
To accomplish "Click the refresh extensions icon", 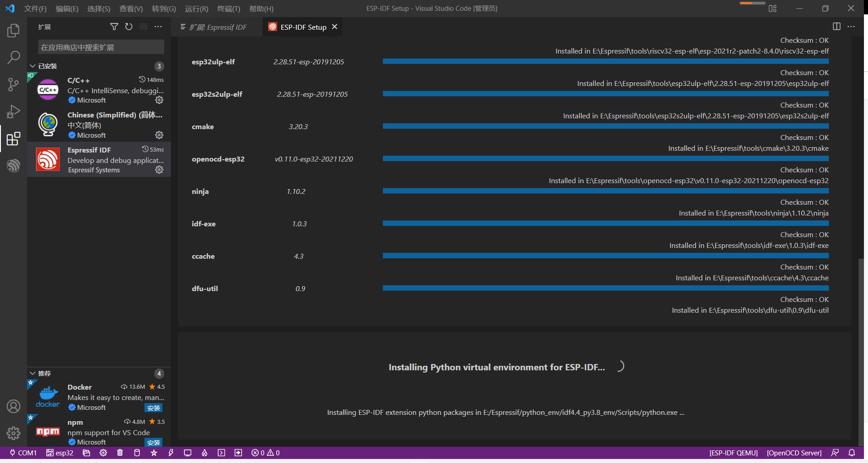I will click(129, 27).
